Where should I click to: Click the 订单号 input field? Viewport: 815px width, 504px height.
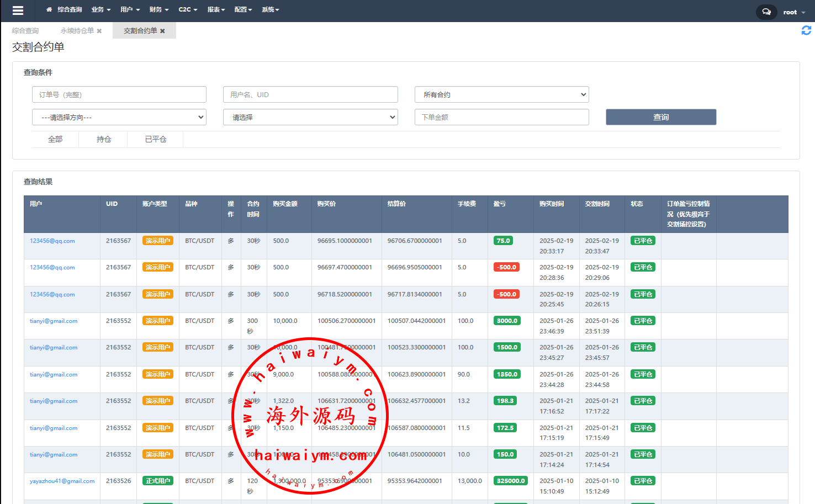[119, 94]
